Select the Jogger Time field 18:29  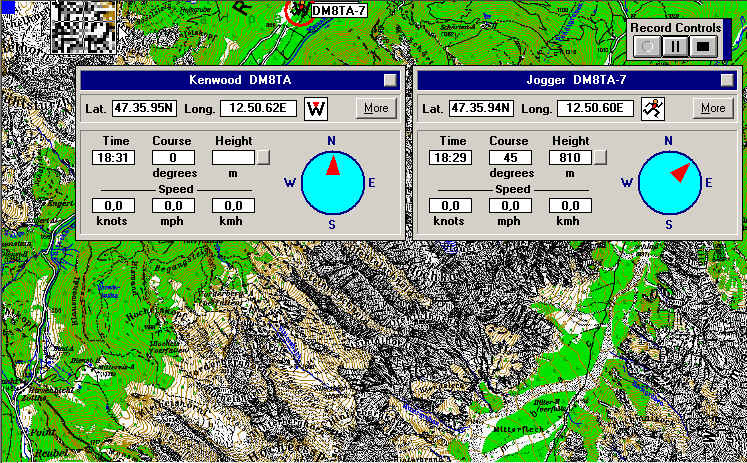[x=450, y=158]
